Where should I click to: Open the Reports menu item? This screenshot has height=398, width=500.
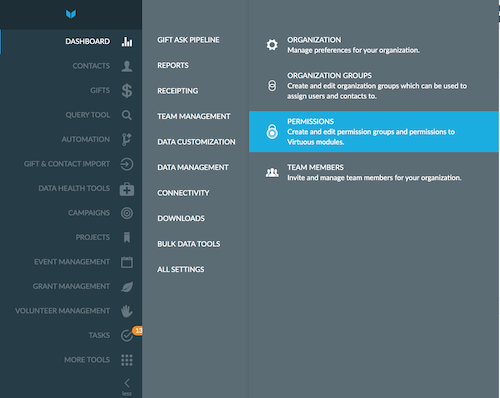pyautogui.click(x=173, y=65)
